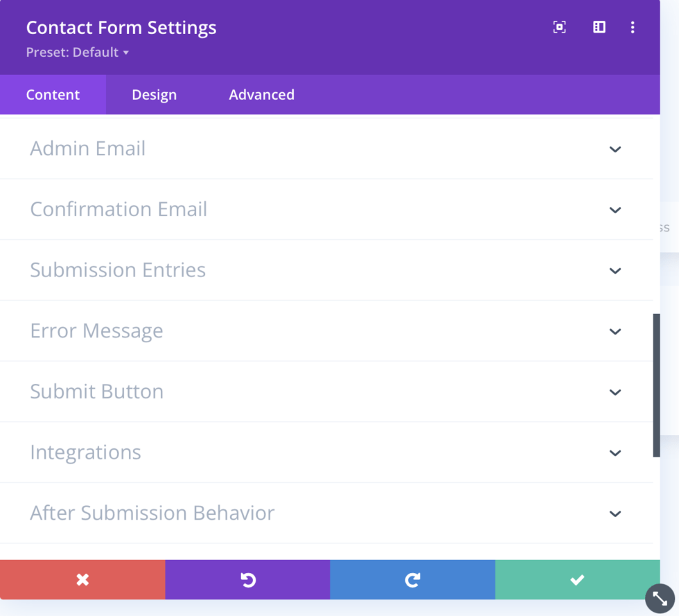
Task: Click the expand modal arrow at bottom right corner
Action: (x=658, y=598)
